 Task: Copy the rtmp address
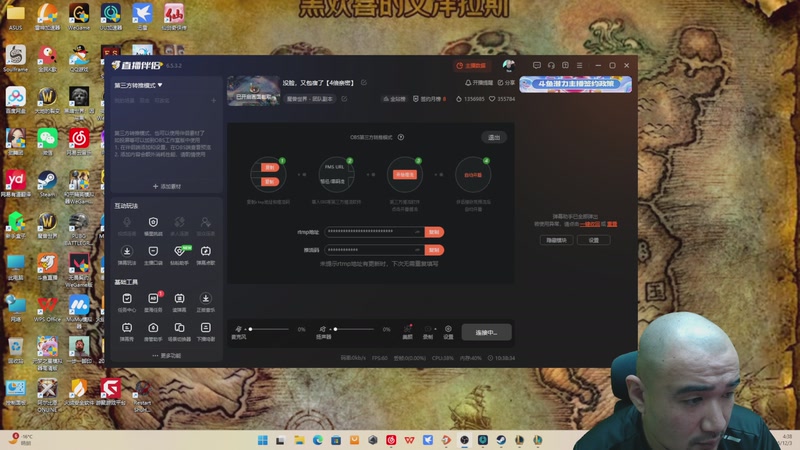click(x=434, y=232)
